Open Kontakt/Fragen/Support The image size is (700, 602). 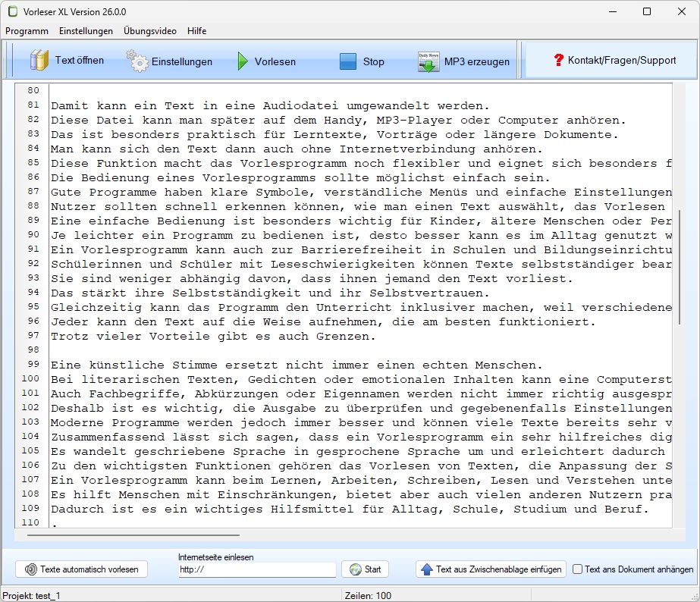(611, 60)
